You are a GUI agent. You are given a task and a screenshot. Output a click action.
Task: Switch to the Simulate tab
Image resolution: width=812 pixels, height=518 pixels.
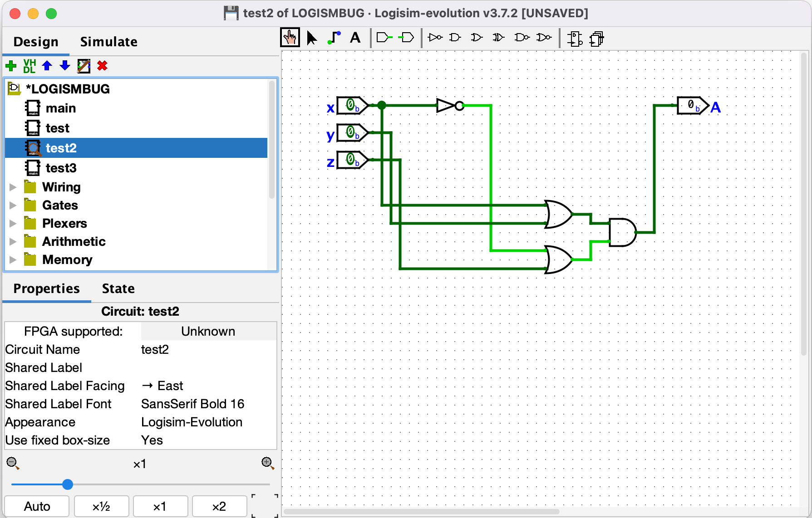109,41
